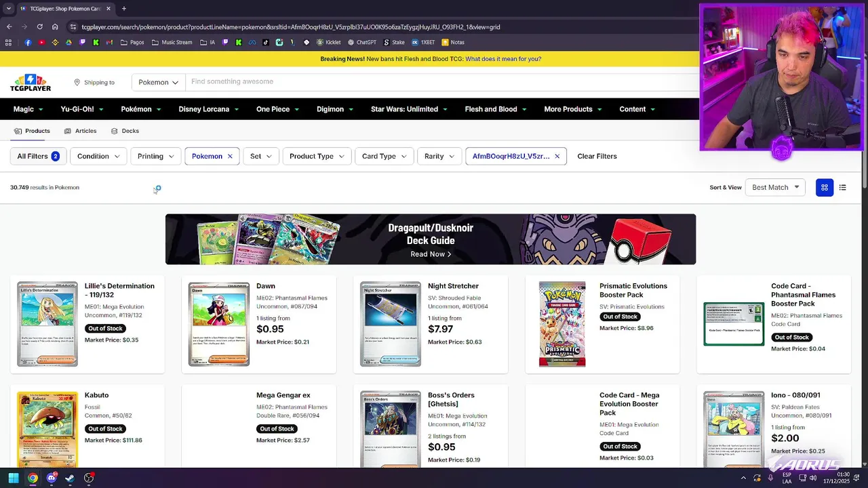Image resolution: width=868 pixels, height=488 pixels.
Task: Go back with browser back arrow
Action: click(x=9, y=27)
